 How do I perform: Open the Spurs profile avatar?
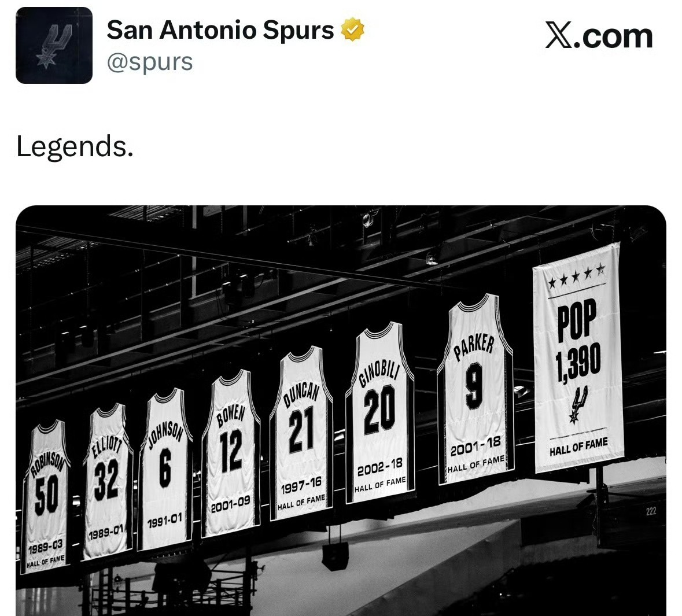(x=54, y=45)
